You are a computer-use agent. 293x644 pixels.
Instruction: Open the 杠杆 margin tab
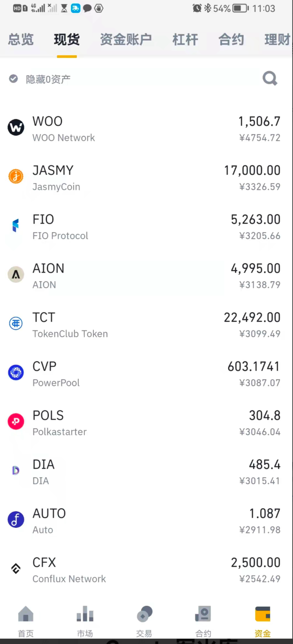(x=185, y=40)
